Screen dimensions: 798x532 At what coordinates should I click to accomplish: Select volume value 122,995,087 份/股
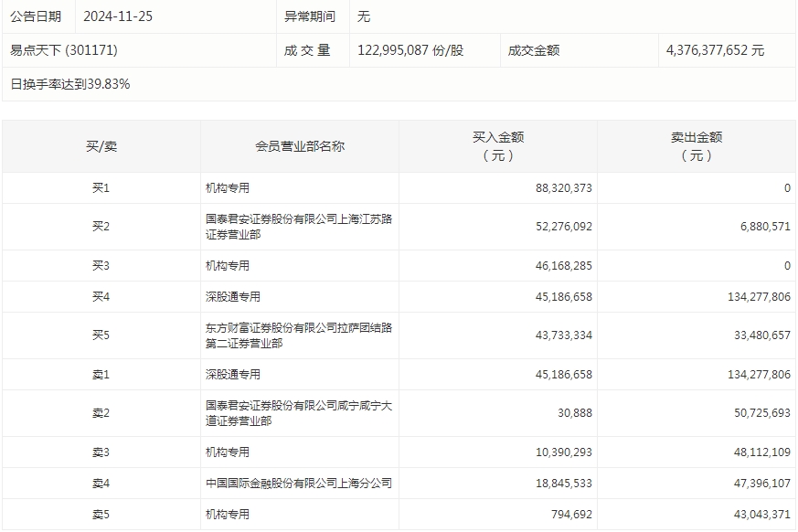pos(410,50)
